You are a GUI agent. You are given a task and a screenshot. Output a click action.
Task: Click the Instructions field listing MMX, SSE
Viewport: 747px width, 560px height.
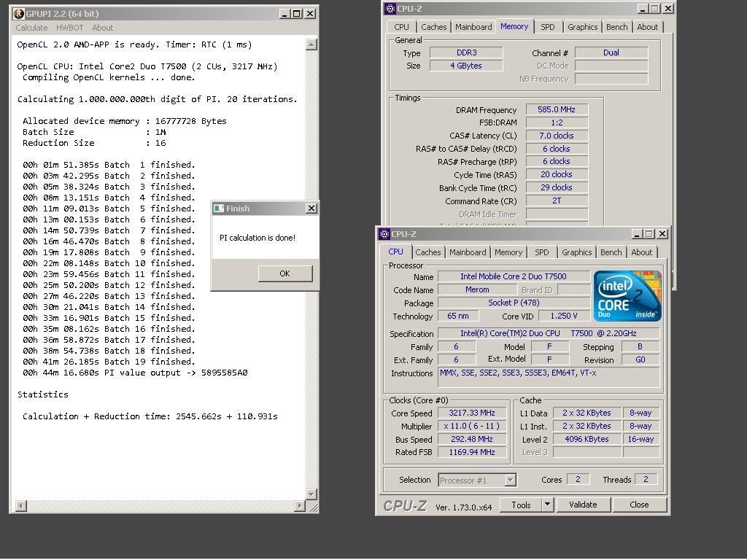[549, 378]
